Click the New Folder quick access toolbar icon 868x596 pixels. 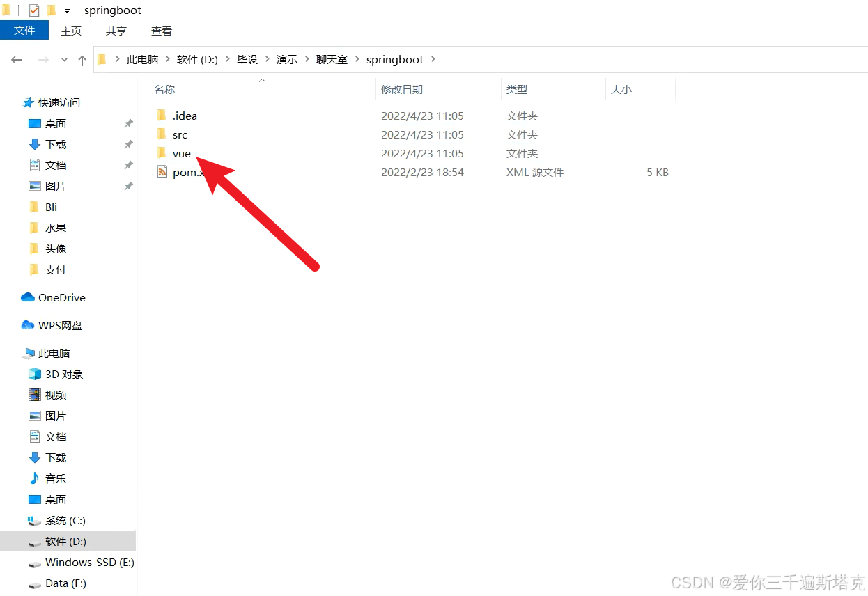click(51, 10)
